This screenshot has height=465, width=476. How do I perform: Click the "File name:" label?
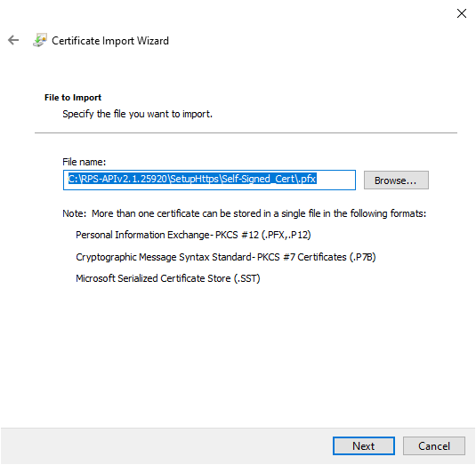[85, 162]
